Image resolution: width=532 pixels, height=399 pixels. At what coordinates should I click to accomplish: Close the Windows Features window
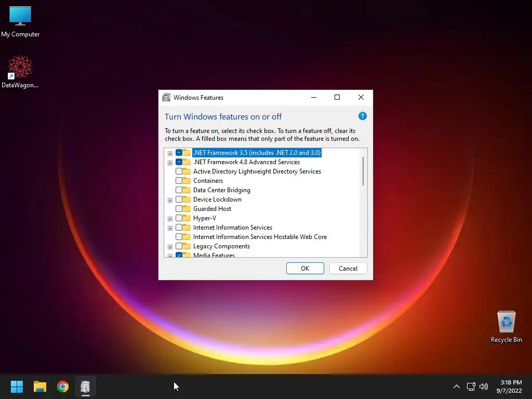coord(361,97)
